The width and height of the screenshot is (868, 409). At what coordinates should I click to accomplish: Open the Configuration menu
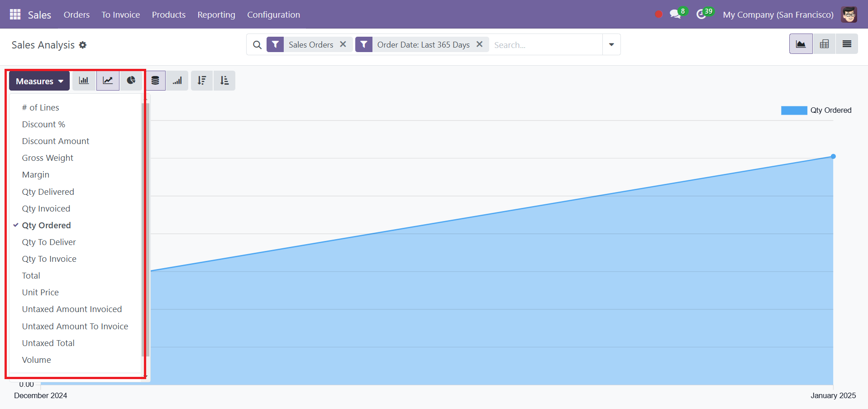(273, 14)
